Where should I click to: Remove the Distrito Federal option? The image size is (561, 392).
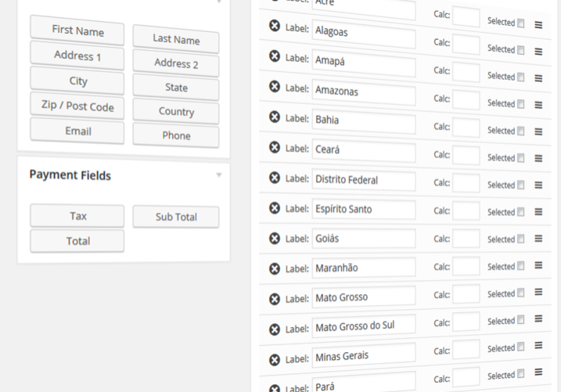coord(275,178)
